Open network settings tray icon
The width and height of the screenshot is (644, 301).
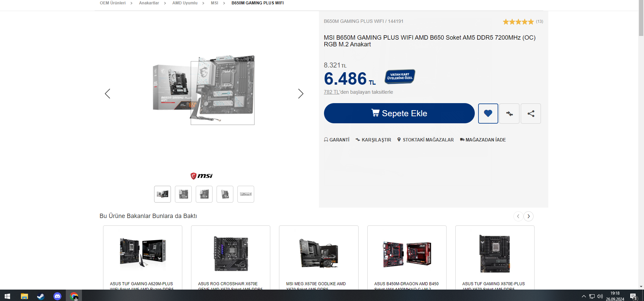click(x=592, y=296)
